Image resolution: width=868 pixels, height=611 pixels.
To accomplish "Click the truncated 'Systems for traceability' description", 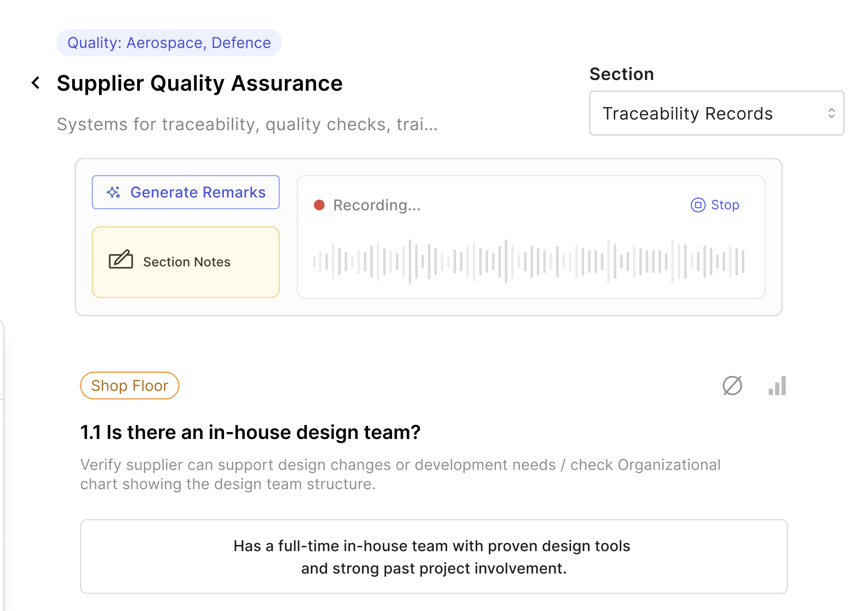I will tap(247, 124).
